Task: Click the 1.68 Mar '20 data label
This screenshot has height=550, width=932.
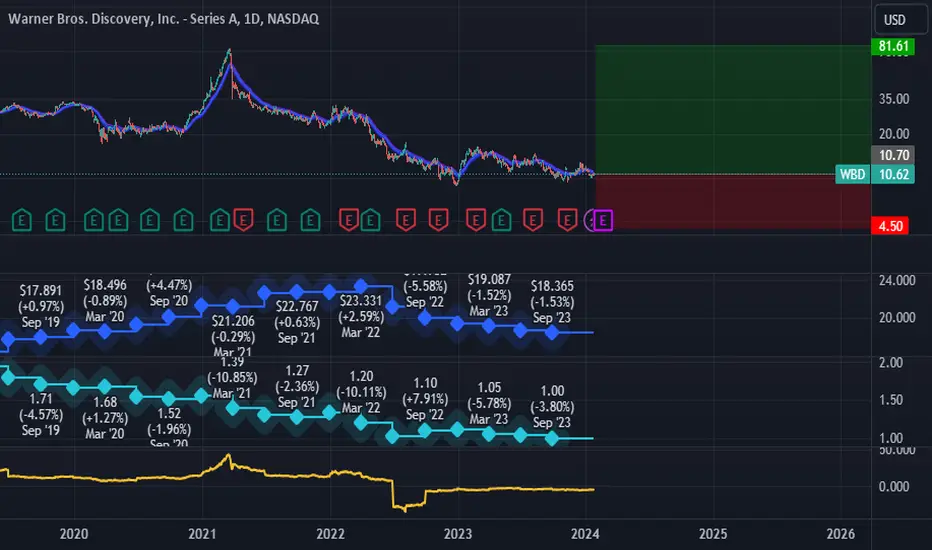Action: click(x=105, y=418)
